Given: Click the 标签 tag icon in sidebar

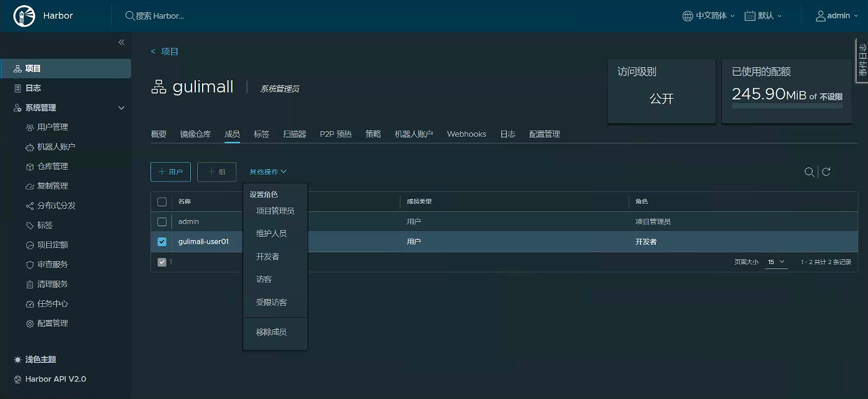Looking at the screenshot, I should pos(30,226).
